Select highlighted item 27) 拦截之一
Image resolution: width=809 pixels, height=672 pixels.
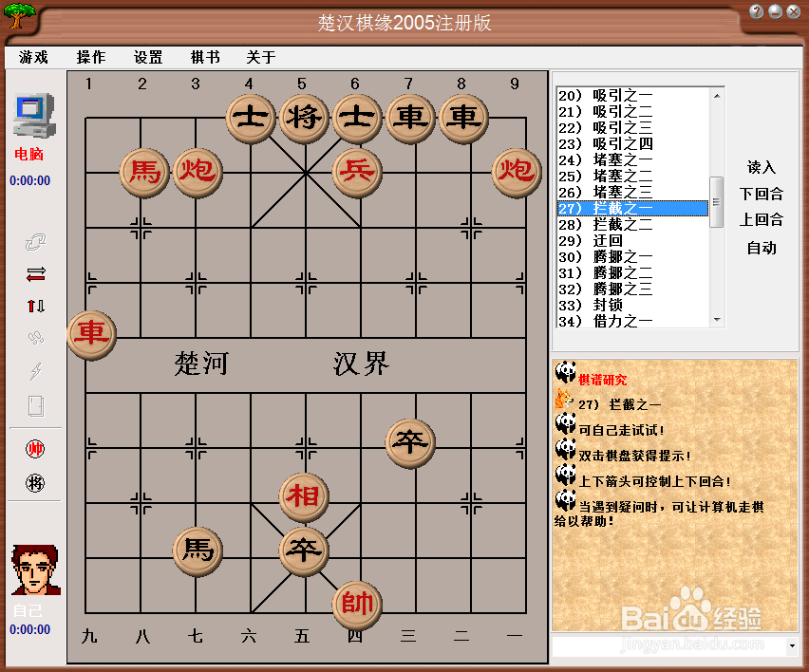pos(632,209)
